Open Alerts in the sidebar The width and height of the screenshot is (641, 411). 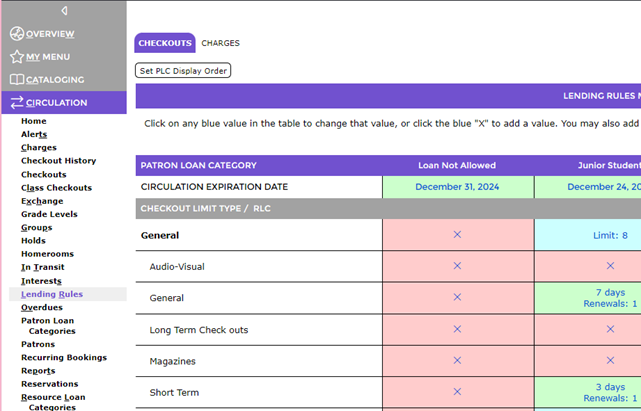pyautogui.click(x=34, y=135)
